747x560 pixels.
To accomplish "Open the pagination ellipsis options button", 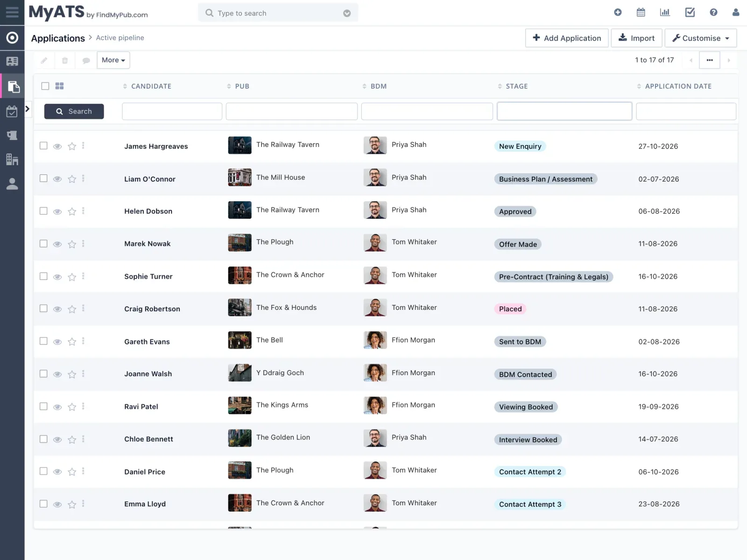I will click(710, 60).
